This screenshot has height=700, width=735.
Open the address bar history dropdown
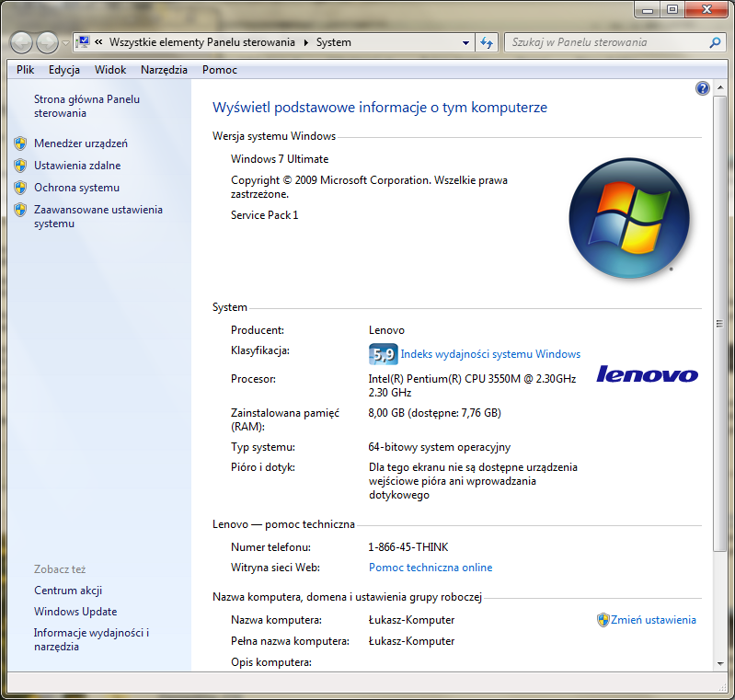[465, 42]
